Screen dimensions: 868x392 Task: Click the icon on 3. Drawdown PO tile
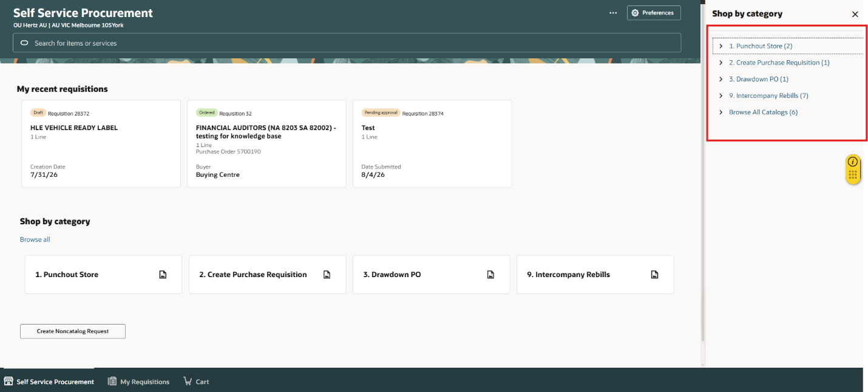[490, 275]
